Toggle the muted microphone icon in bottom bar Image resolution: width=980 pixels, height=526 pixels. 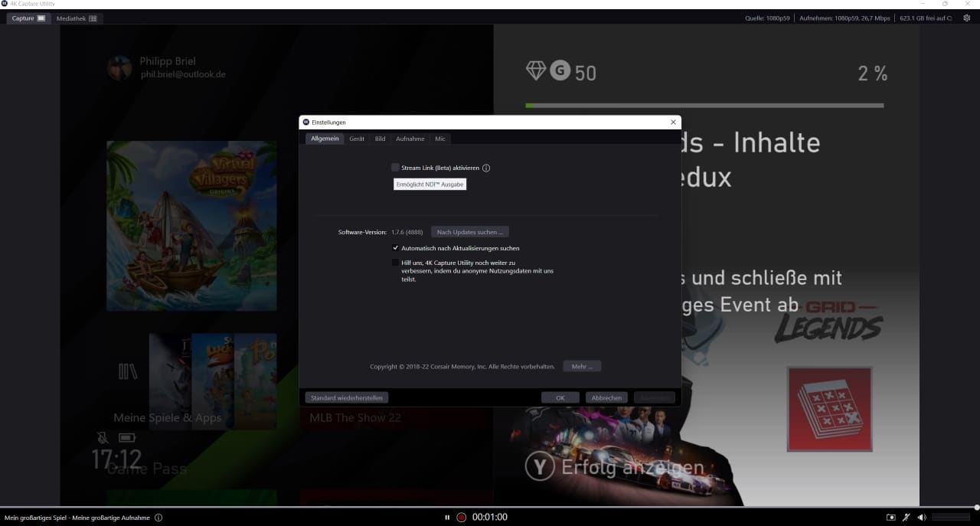tap(906, 518)
